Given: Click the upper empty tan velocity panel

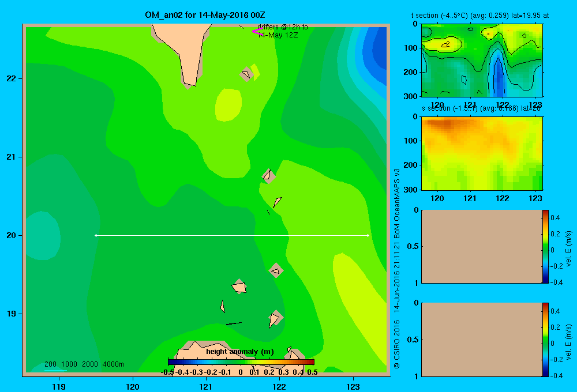Looking at the screenshot, I should (x=482, y=246).
